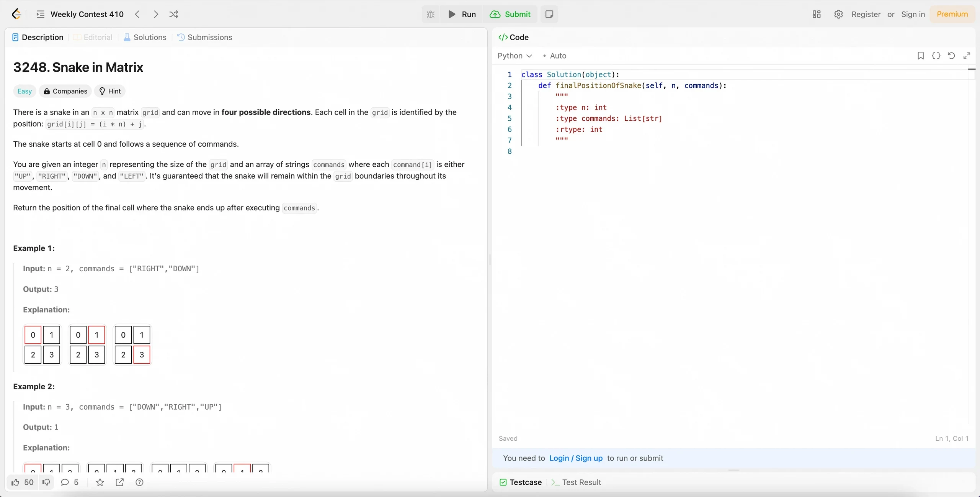
Task: Click the editor bookmark icon
Action: (x=921, y=56)
